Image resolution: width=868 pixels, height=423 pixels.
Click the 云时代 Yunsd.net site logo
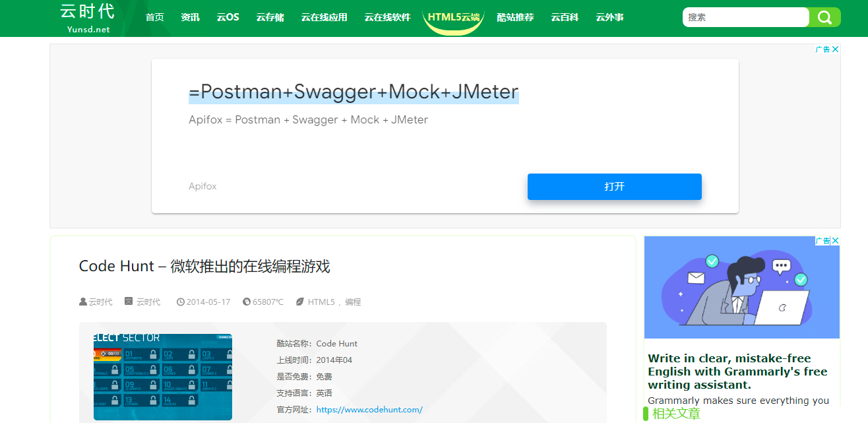(88, 18)
